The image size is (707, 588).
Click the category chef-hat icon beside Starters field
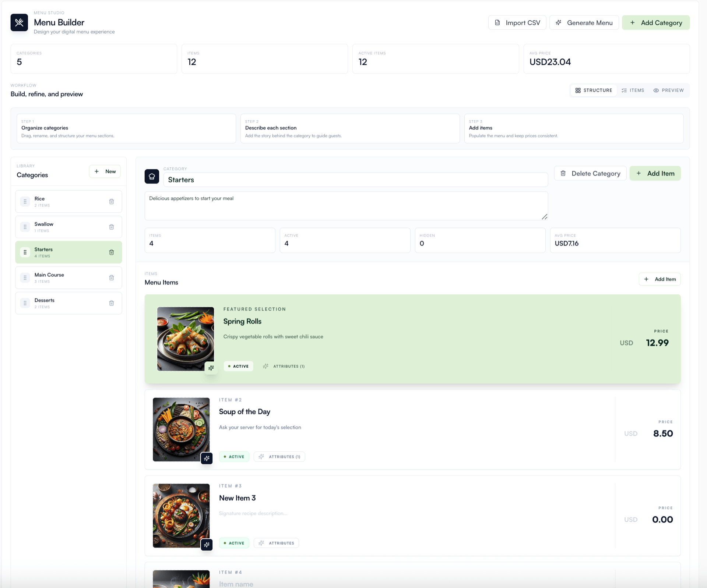click(x=152, y=177)
